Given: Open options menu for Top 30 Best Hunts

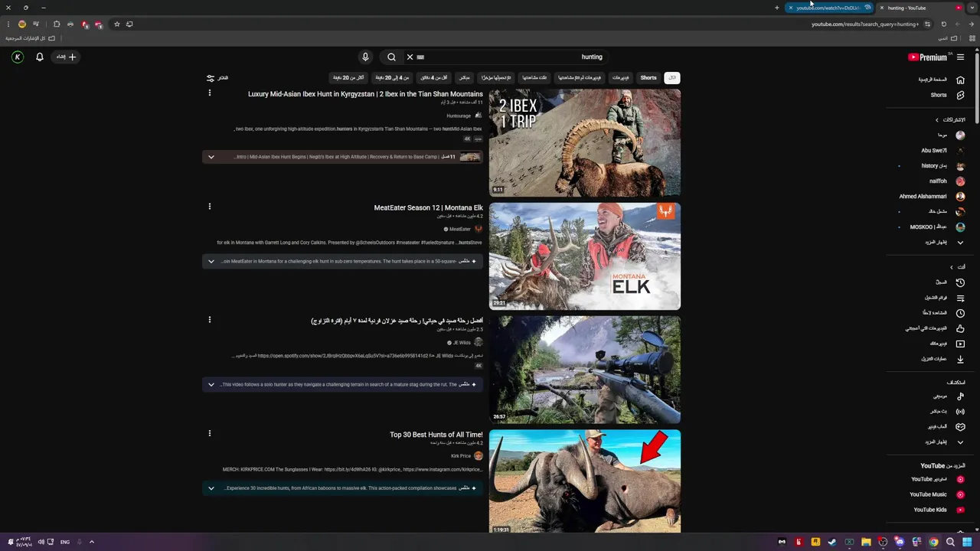Looking at the screenshot, I should [x=209, y=433].
